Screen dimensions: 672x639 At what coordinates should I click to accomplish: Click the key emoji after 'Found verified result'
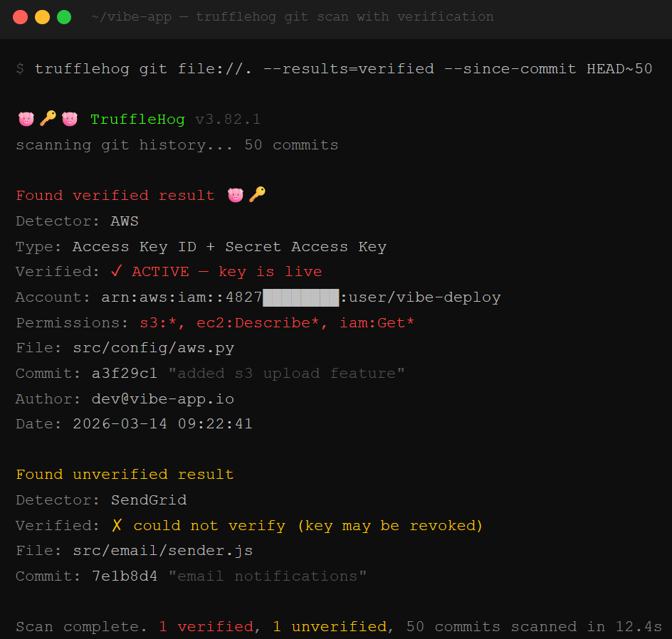[x=257, y=194]
